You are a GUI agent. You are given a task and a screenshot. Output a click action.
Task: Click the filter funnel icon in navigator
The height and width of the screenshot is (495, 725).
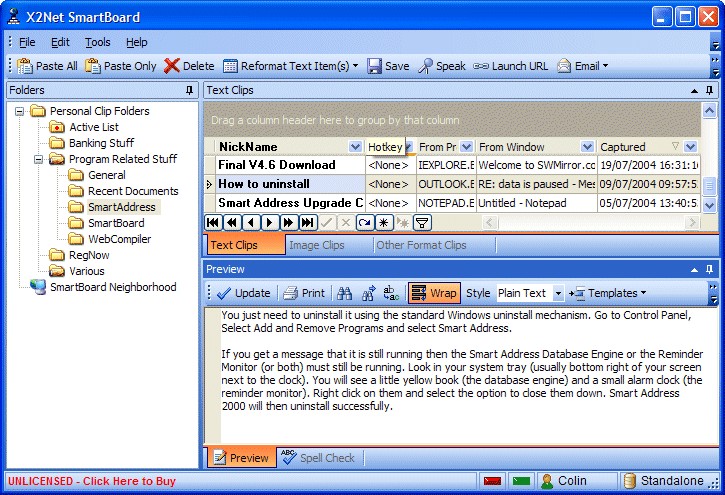(x=422, y=222)
